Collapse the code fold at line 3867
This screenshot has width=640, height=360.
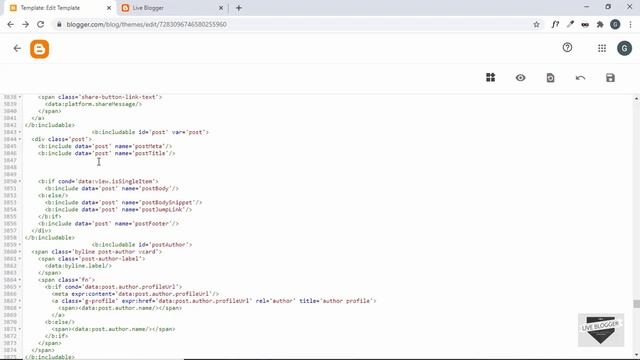[x=20, y=301]
